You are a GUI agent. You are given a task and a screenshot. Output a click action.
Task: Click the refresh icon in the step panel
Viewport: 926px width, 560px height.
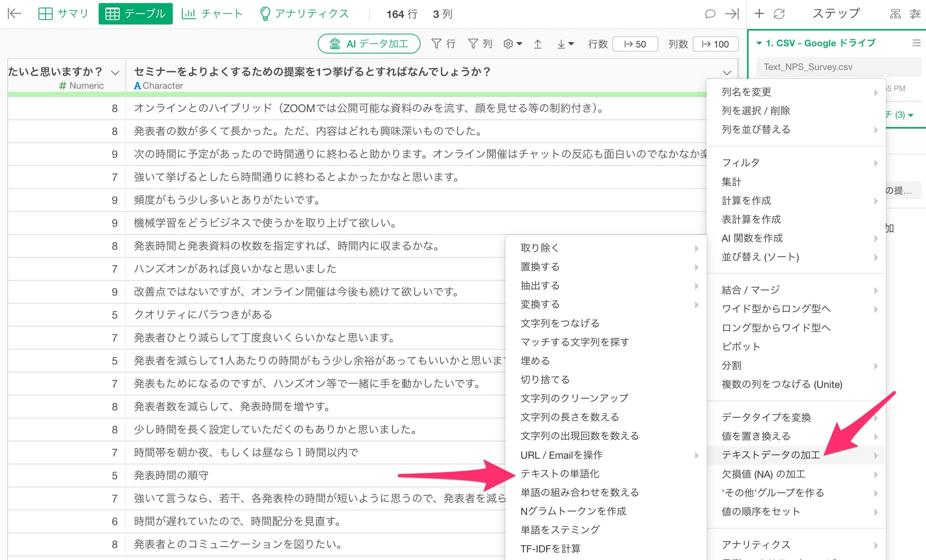(x=779, y=14)
